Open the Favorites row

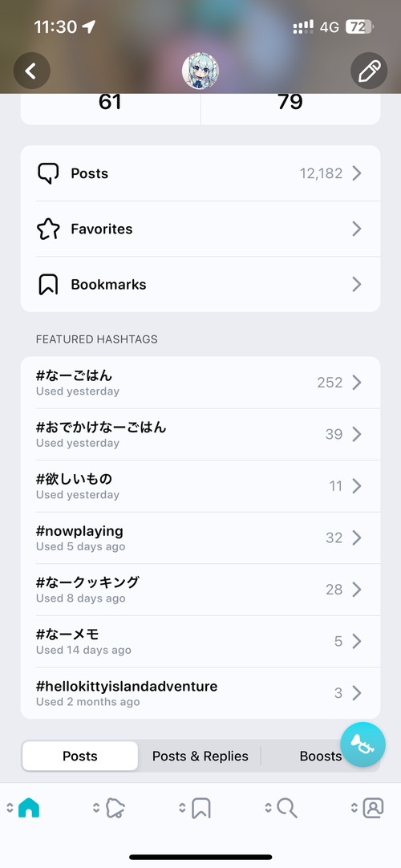point(200,229)
